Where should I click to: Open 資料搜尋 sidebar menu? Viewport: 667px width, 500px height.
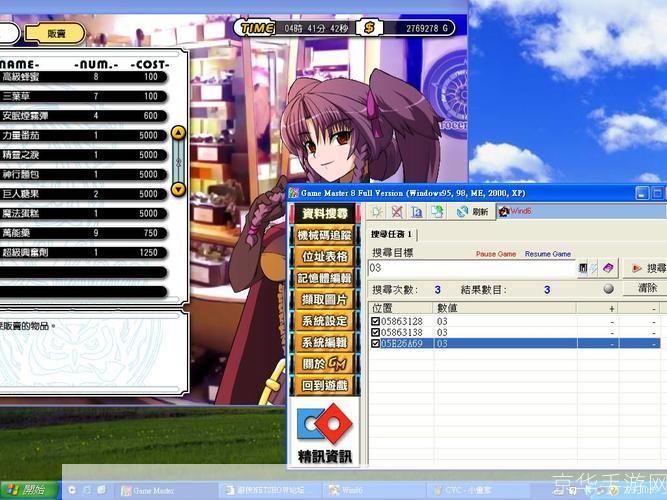(325, 214)
